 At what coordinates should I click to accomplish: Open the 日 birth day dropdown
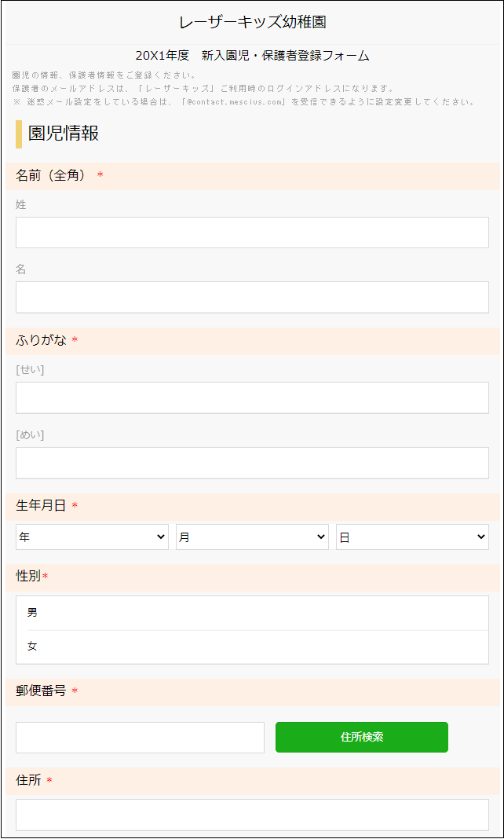(x=412, y=537)
